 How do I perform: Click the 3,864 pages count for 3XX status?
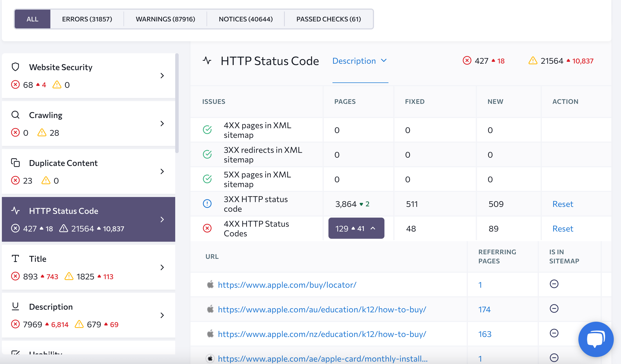[x=346, y=204]
